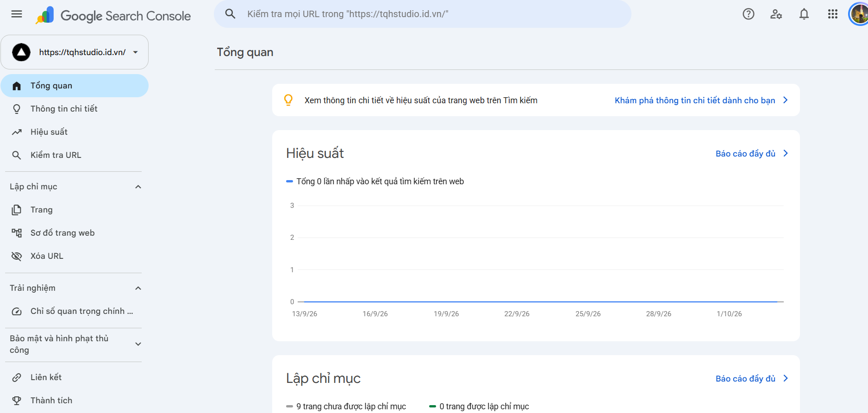This screenshot has width=868, height=413.
Task: Open Xóa URL removals tool
Action: point(75,256)
